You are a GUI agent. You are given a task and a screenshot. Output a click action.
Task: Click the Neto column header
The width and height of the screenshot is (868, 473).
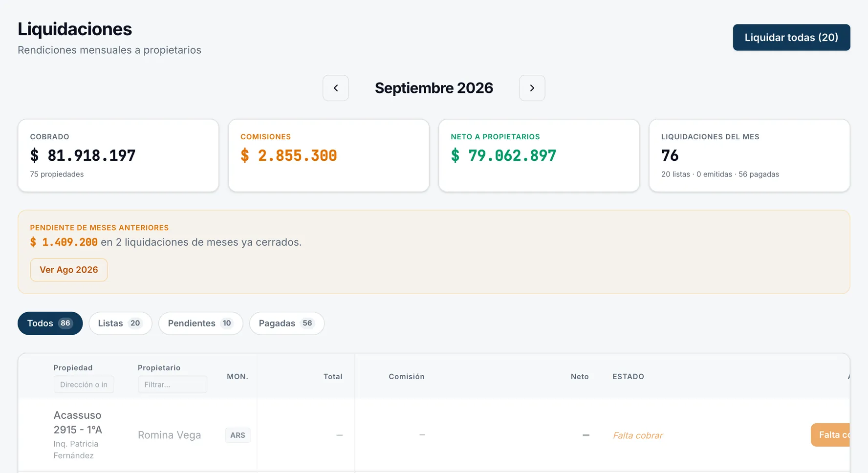click(x=580, y=377)
